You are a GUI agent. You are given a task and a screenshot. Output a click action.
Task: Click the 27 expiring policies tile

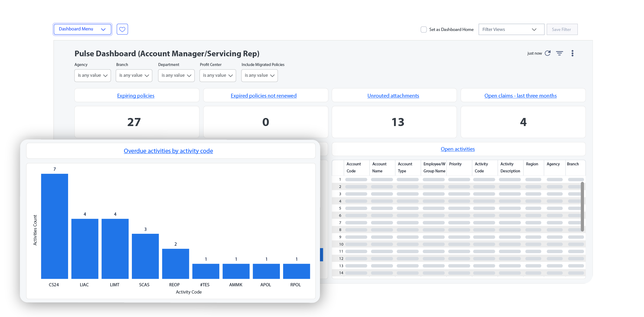137,122
